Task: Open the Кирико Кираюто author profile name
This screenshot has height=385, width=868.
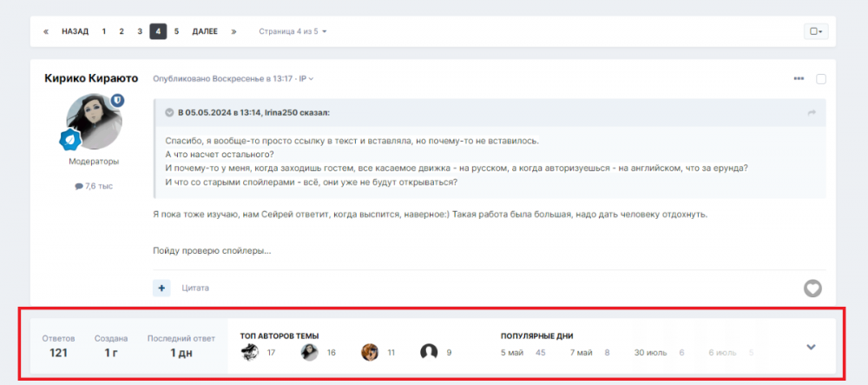Action: coord(93,78)
